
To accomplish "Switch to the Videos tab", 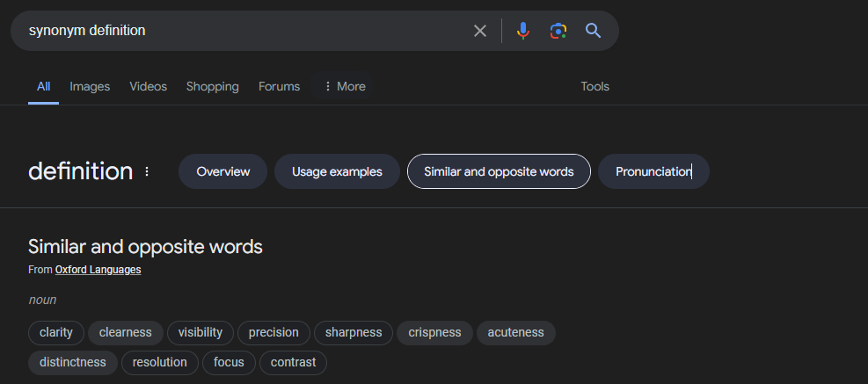I will (148, 86).
